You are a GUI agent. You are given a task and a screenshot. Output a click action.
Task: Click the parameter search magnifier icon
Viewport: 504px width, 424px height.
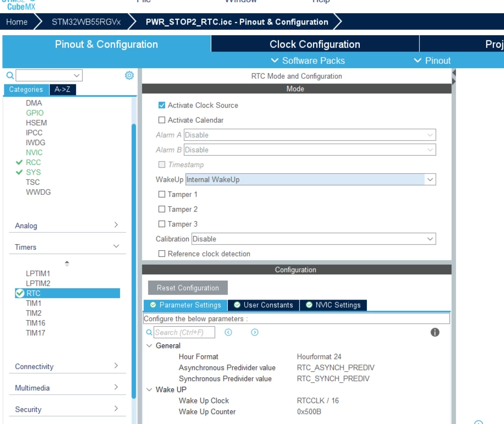tap(149, 333)
